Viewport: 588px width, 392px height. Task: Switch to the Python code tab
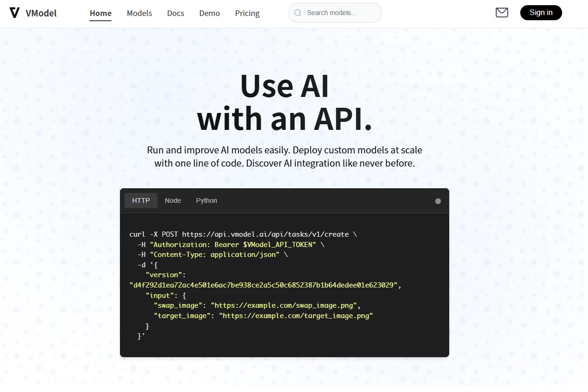(x=206, y=200)
